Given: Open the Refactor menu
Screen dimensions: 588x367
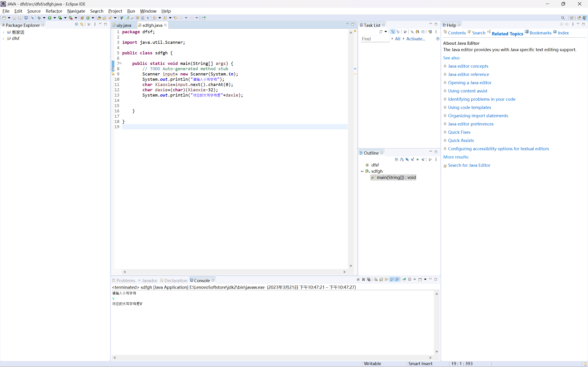Looking at the screenshot, I should tap(54, 11).
